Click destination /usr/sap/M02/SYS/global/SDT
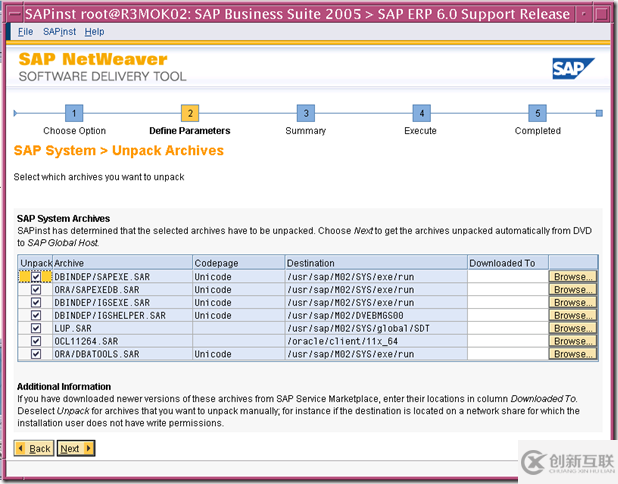The width and height of the screenshot is (618, 484). tap(359, 328)
